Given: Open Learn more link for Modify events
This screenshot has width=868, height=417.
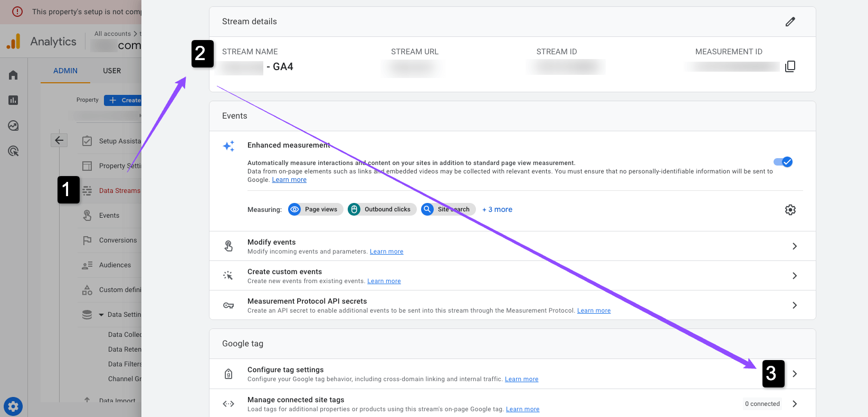Looking at the screenshot, I should coord(386,251).
